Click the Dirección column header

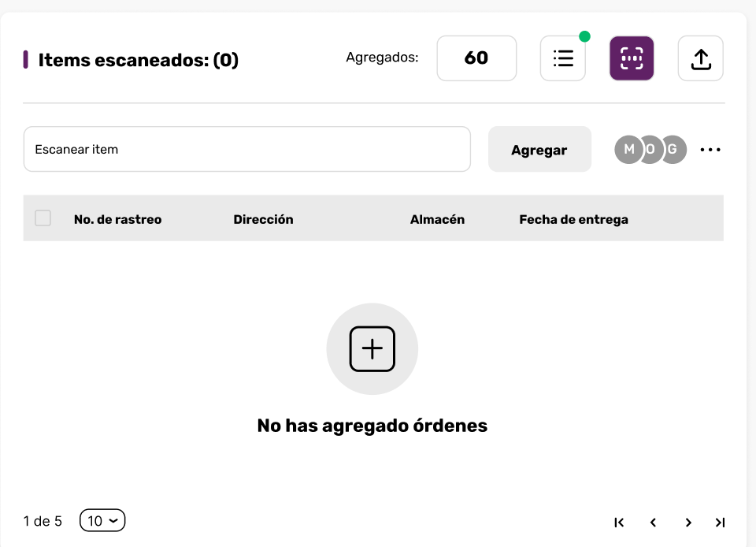263,219
